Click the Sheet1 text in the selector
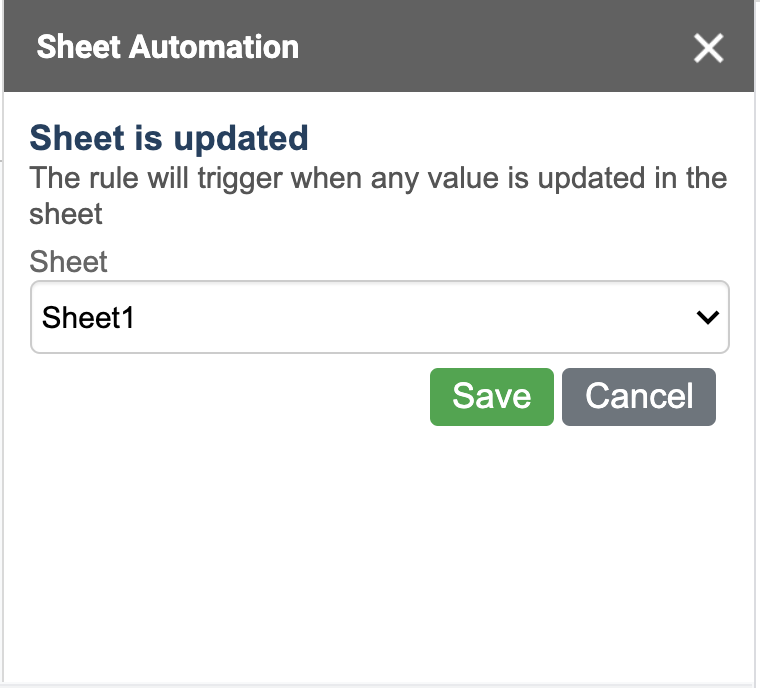760x688 pixels. tap(88, 318)
